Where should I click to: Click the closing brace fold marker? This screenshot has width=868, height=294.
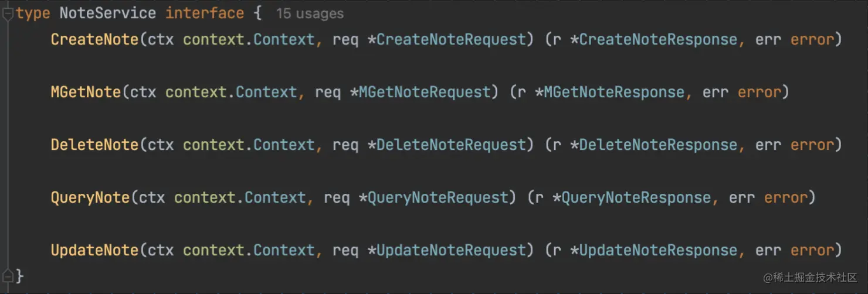click(x=8, y=275)
